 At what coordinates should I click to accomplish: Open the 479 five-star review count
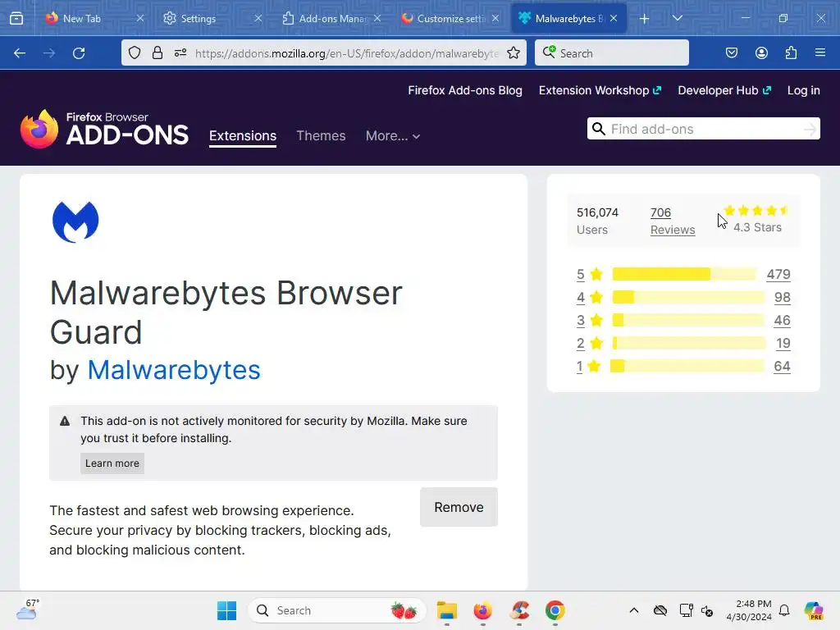pos(778,274)
